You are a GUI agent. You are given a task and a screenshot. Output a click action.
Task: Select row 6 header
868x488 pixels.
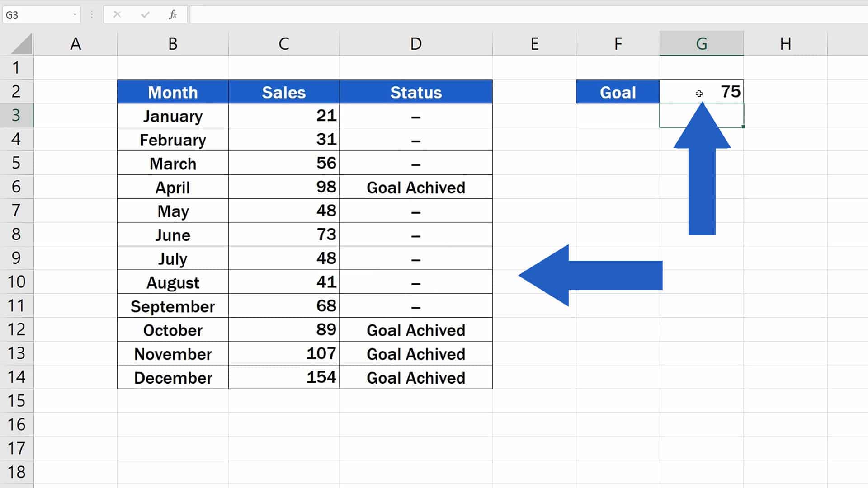16,187
